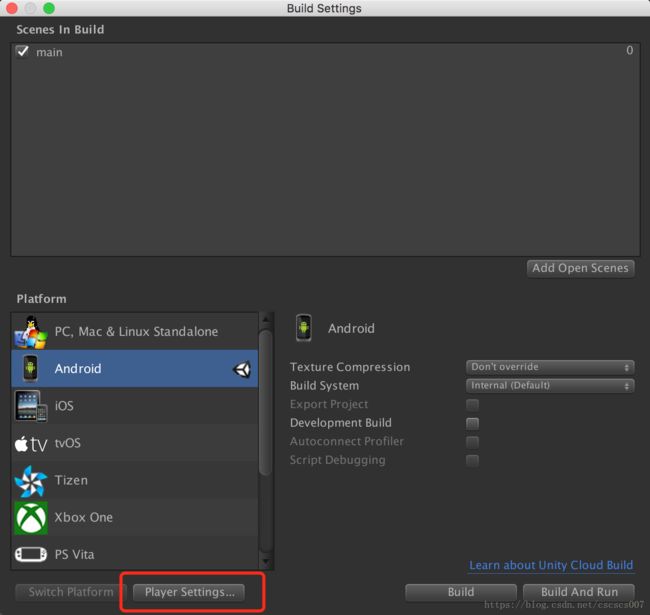Screen dimensions: 650x615
Task: Uncheck the main scene checkbox
Action: pyautogui.click(x=22, y=52)
